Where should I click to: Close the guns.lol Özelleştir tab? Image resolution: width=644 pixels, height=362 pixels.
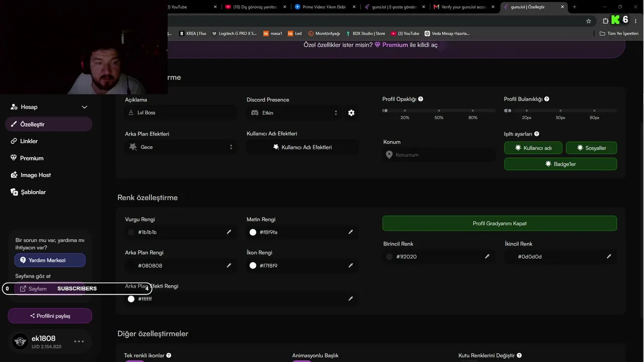563,7
